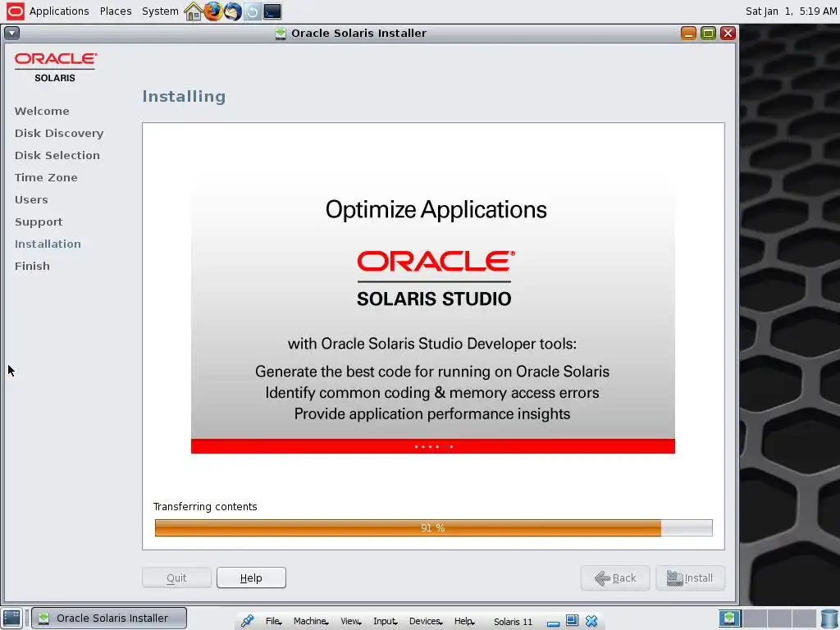Select the Time Zone step
The image size is (840, 630).
(x=46, y=177)
